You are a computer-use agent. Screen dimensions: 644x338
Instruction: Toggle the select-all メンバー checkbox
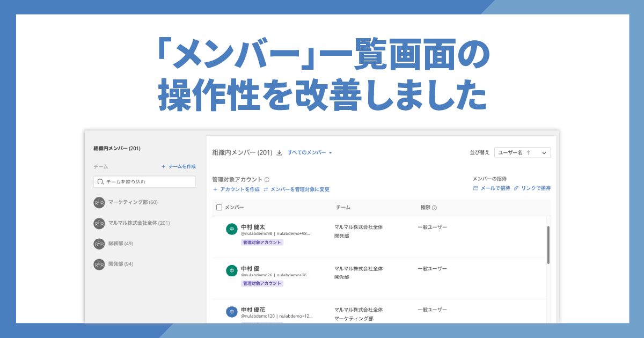tap(219, 208)
